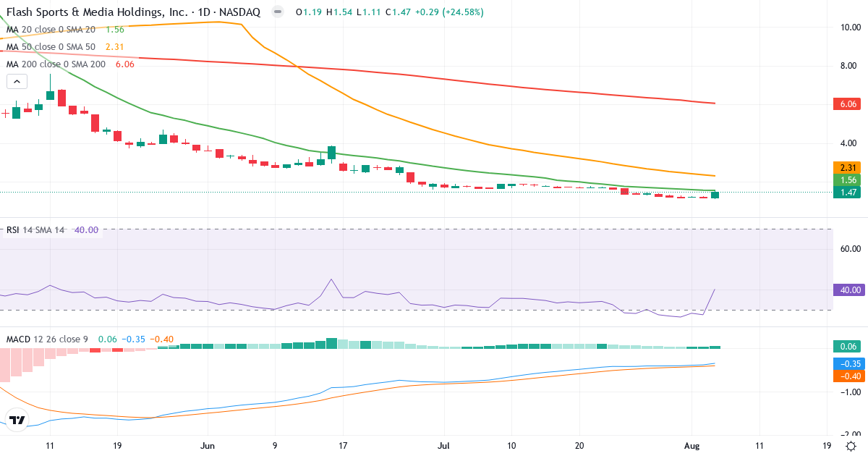Click the purple RSI 40.00 axis label

pos(849,290)
